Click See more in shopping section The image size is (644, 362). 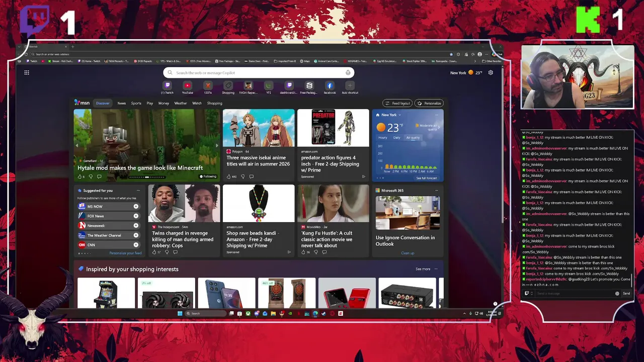point(423,269)
